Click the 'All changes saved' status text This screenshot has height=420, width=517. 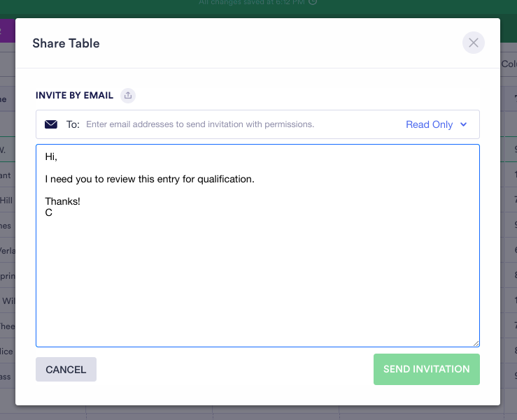(x=252, y=3)
